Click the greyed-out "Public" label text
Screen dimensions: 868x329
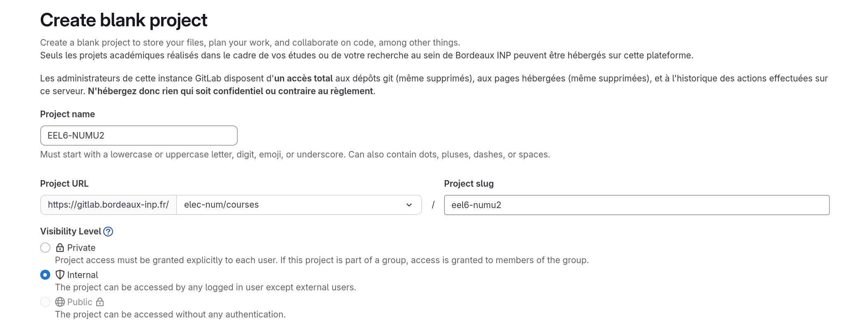(80, 302)
